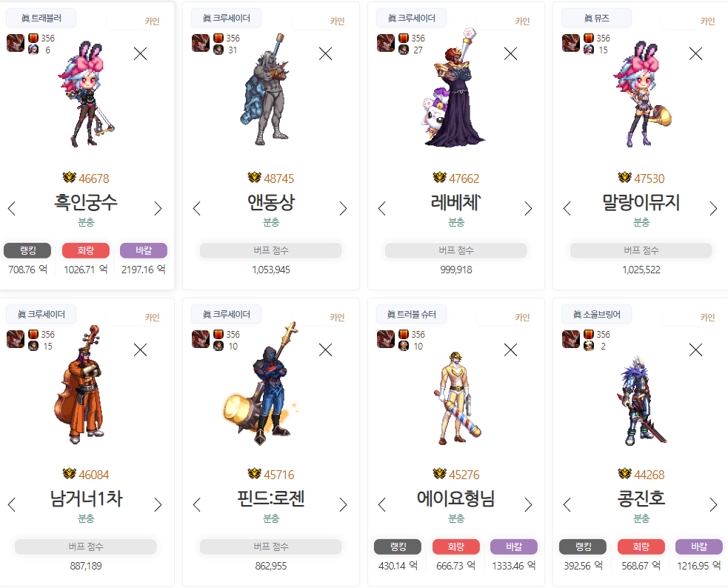Click the 眞 크루세이더 job label on 남거너1차 card
This screenshot has width=728, height=588.
41,314
